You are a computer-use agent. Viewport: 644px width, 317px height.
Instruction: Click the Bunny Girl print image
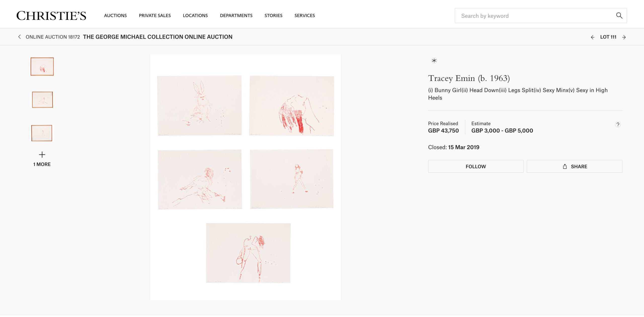click(x=199, y=105)
